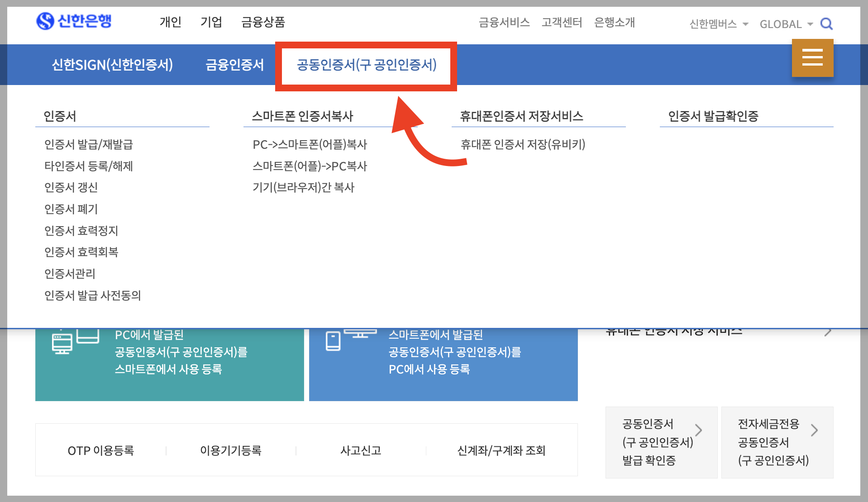Open 사고신고
868x502 pixels.
tap(361, 450)
